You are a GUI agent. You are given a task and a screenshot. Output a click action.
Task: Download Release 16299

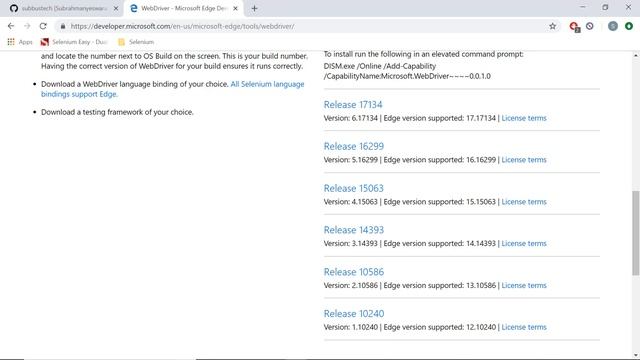[x=354, y=146]
